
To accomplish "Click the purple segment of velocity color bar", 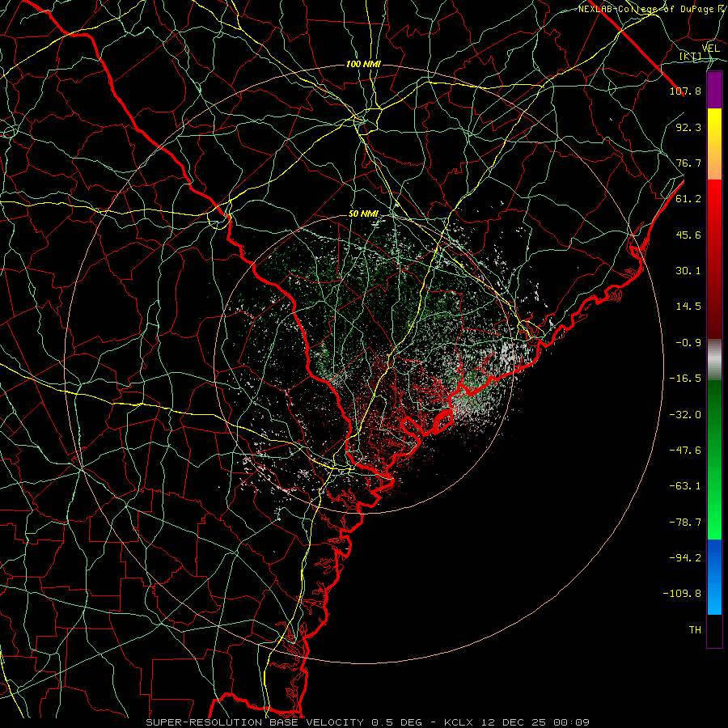I will point(714,91).
